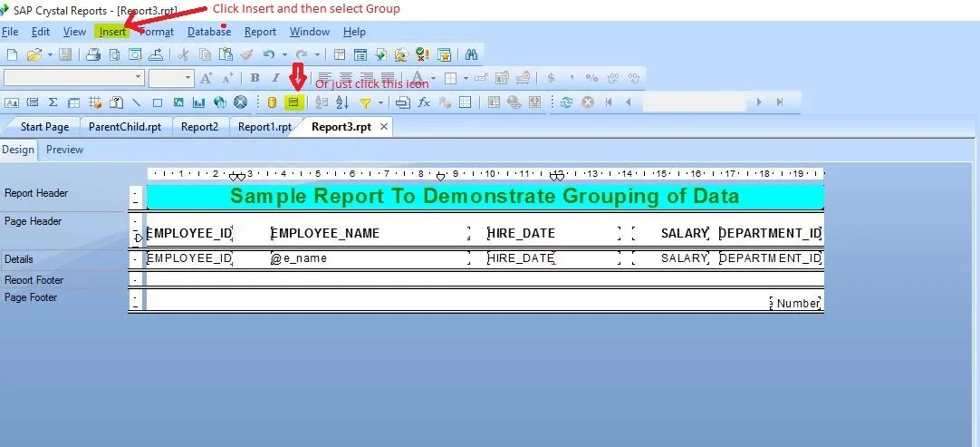Click the Cut scissors icon
Image resolution: width=980 pixels, height=447 pixels.
183,55
